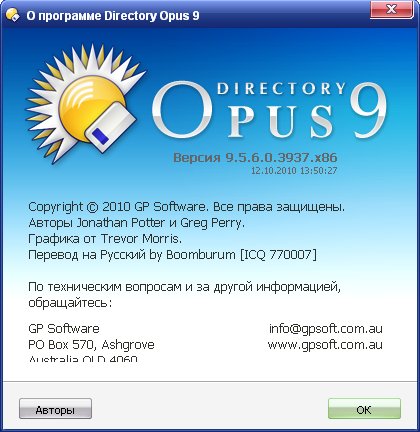Click the dialog title bar text
The image size is (420, 432).
tap(113, 16)
